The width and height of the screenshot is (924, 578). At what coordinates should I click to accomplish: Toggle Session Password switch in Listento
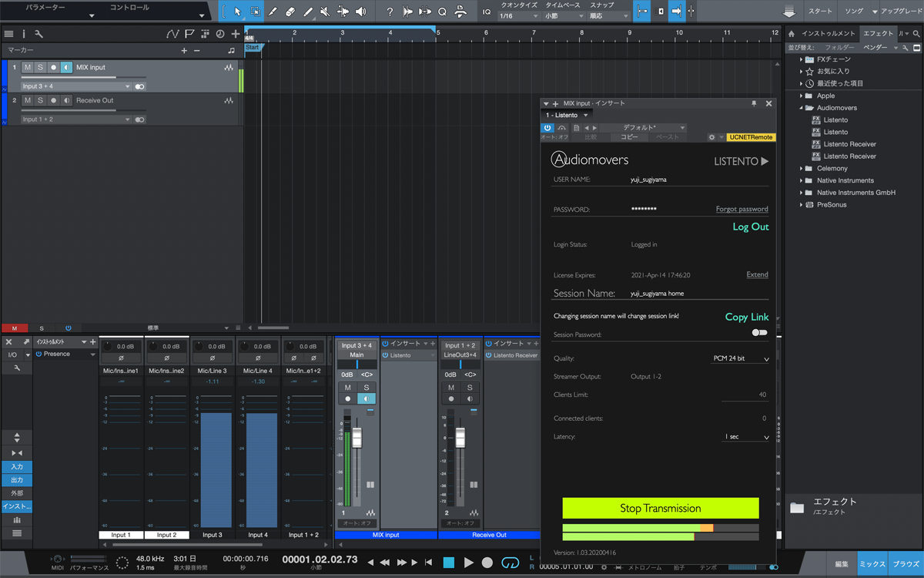[759, 333]
